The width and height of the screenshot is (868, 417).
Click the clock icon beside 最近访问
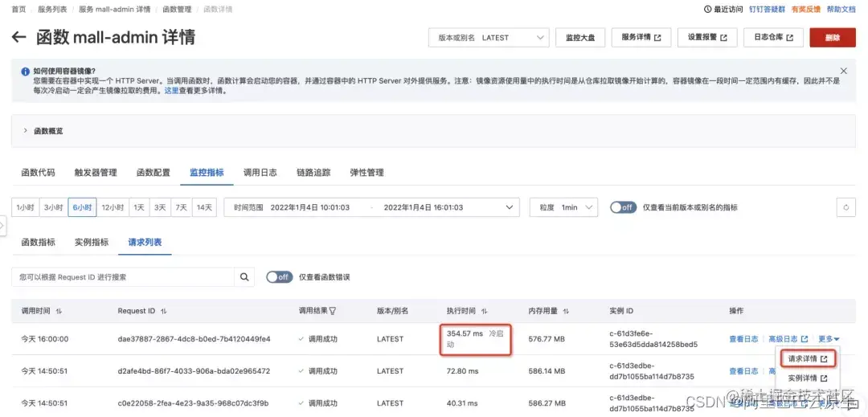pos(707,10)
